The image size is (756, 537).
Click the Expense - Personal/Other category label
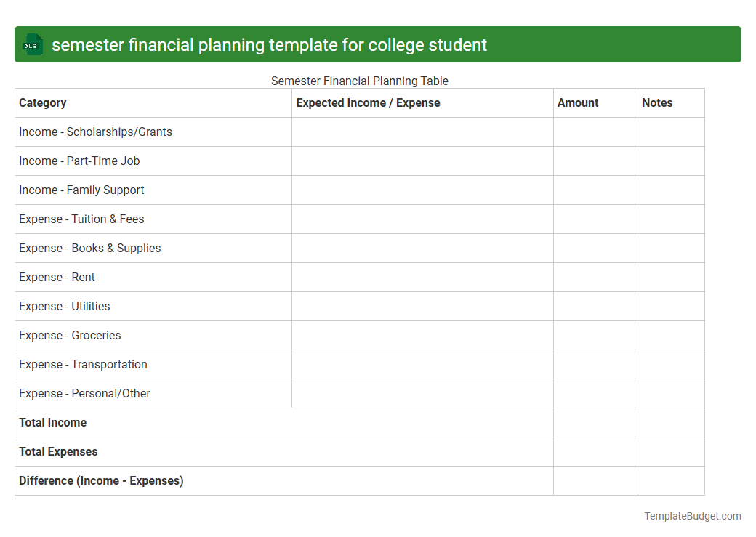click(84, 393)
